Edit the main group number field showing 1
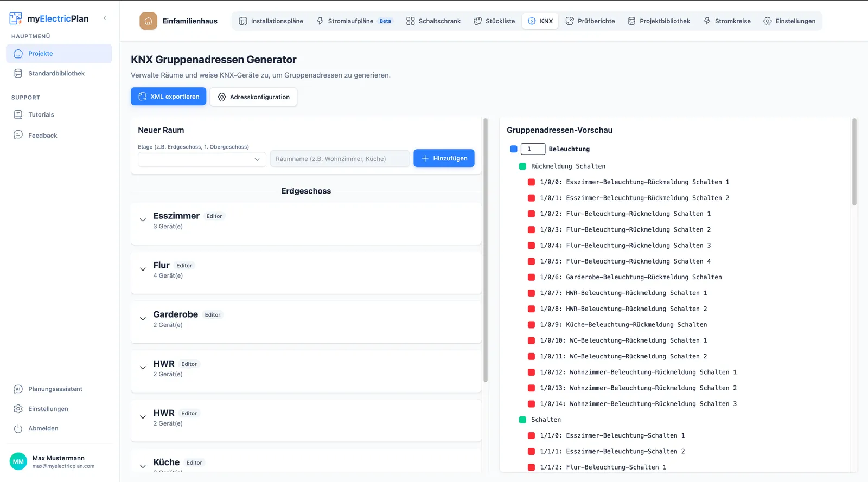Screen dimensions: 868x482 pos(533,149)
